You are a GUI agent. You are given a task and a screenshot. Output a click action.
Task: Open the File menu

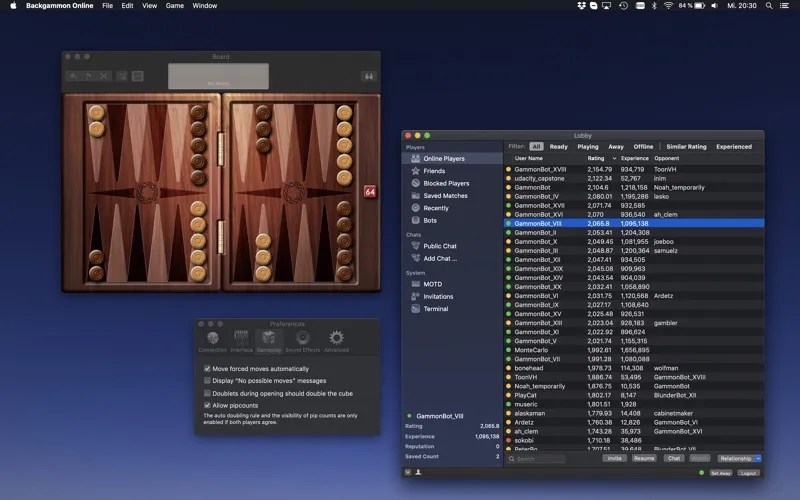tap(107, 6)
